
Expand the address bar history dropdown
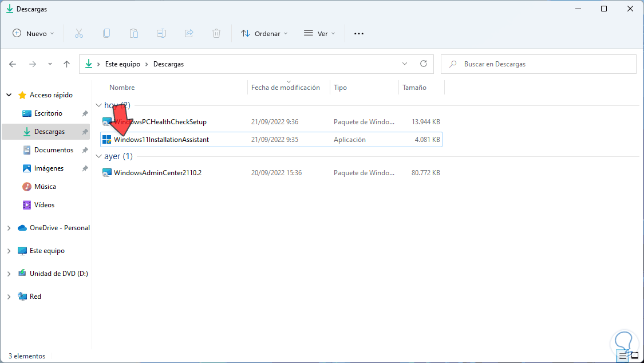click(405, 64)
